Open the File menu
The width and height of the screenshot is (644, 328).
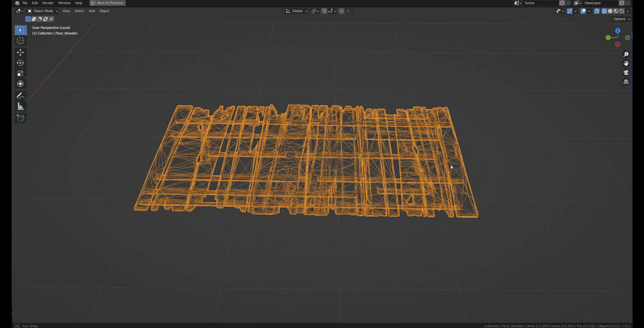[24, 3]
